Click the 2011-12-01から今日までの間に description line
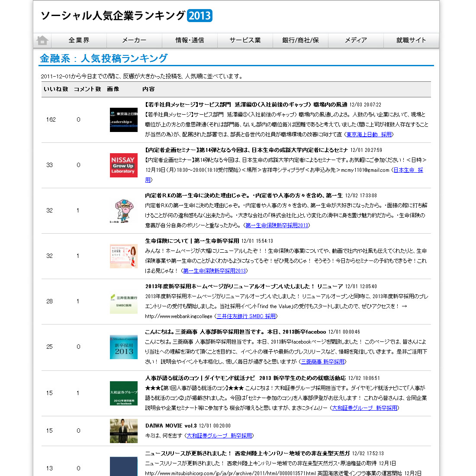 click(142, 76)
